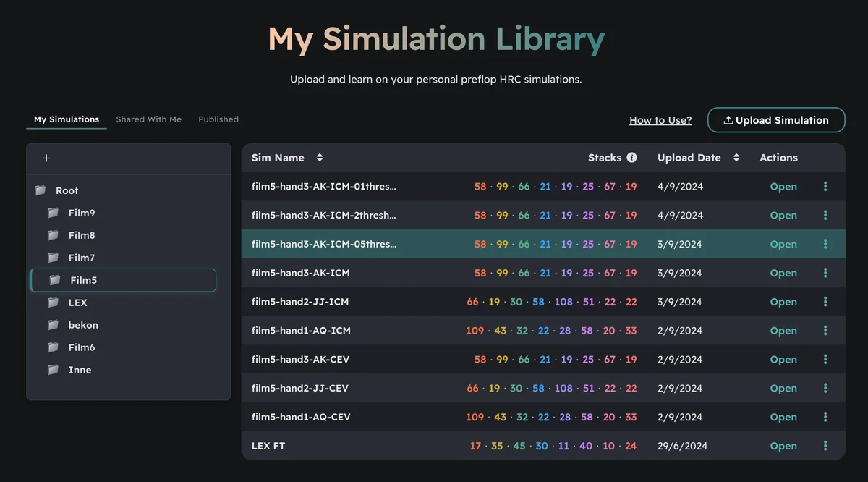Viewport: 868px width, 482px height.
Task: Click the plus icon to add folder
Action: (46, 158)
